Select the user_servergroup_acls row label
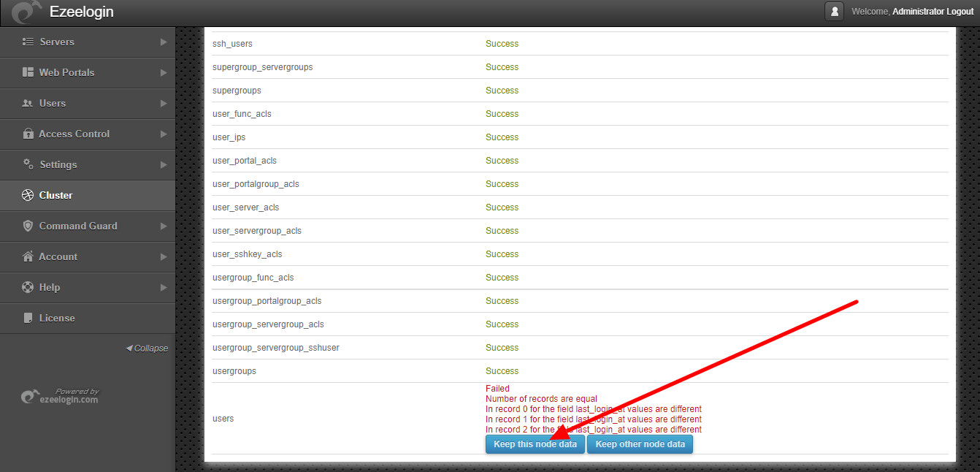The height and width of the screenshot is (472, 980). (x=257, y=231)
